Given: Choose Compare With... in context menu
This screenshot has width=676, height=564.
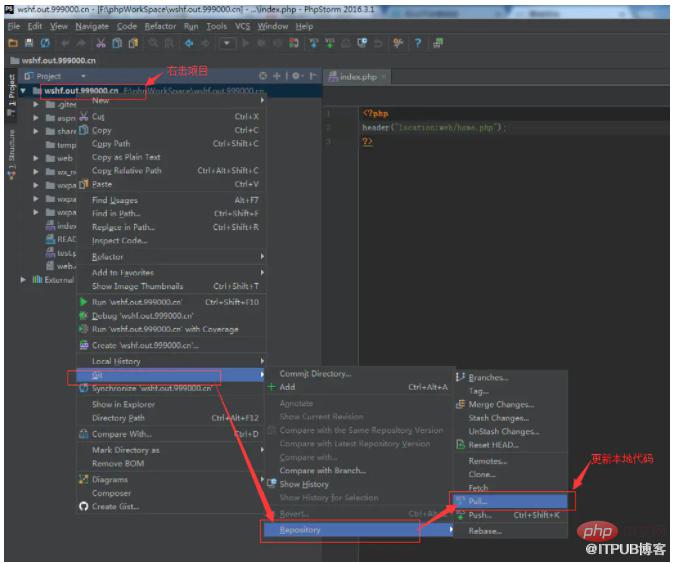Looking at the screenshot, I should 171,434.
